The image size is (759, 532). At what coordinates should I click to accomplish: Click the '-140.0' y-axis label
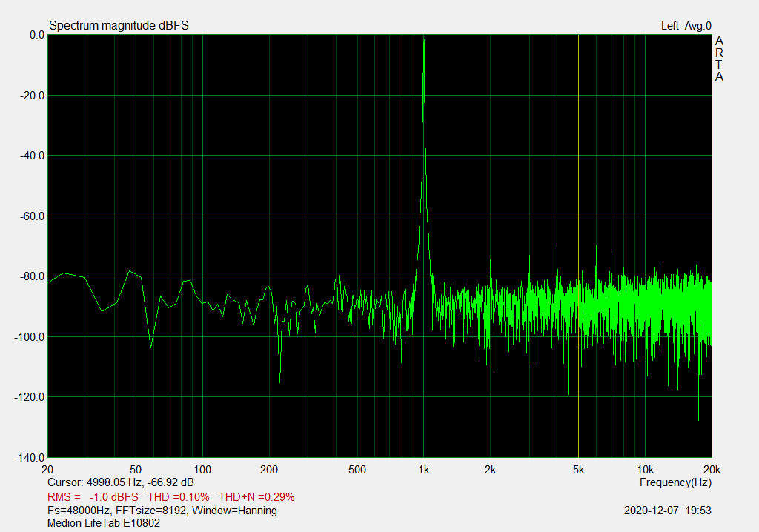(x=30, y=458)
